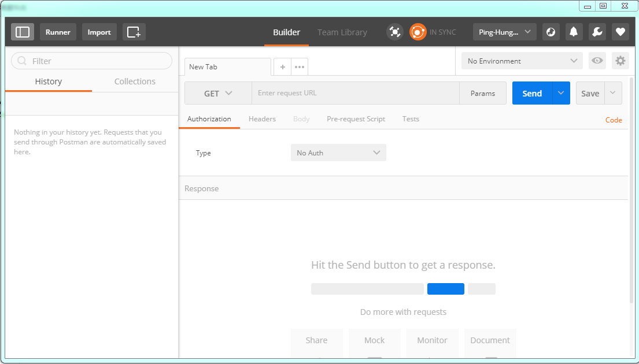Open the globe browse icon
The height and width of the screenshot is (364, 639).
click(551, 32)
